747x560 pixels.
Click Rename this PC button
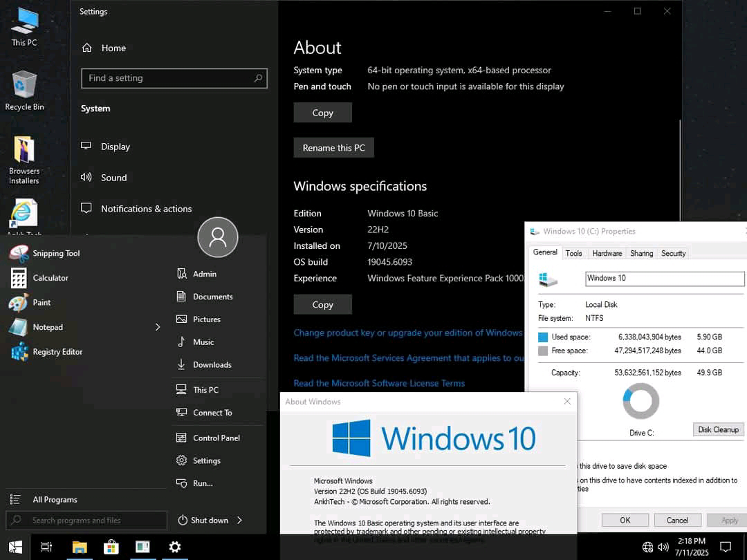pos(333,148)
